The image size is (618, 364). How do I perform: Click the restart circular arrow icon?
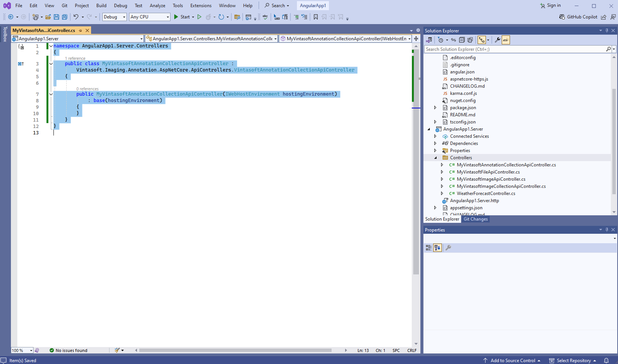click(x=221, y=17)
